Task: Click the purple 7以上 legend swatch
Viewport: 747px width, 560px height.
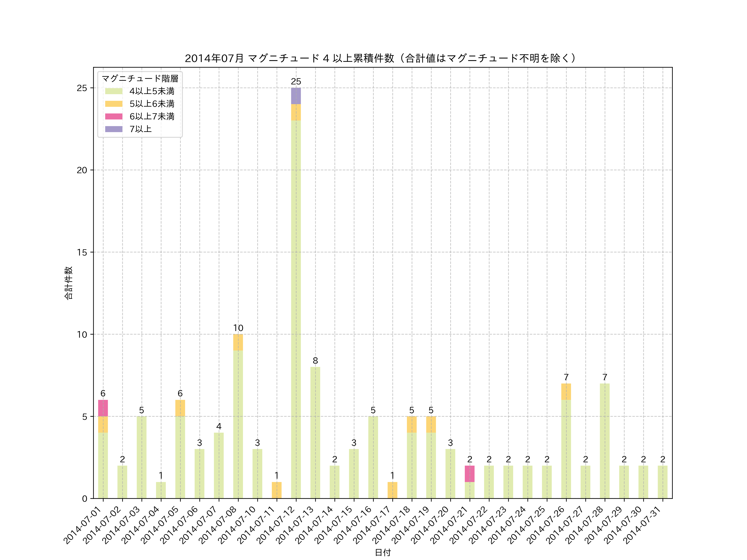Action: 114,129
